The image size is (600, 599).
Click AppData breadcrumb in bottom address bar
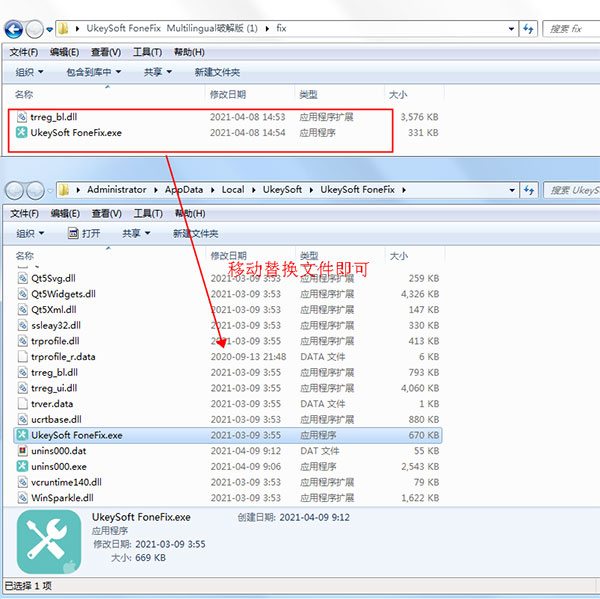184,189
